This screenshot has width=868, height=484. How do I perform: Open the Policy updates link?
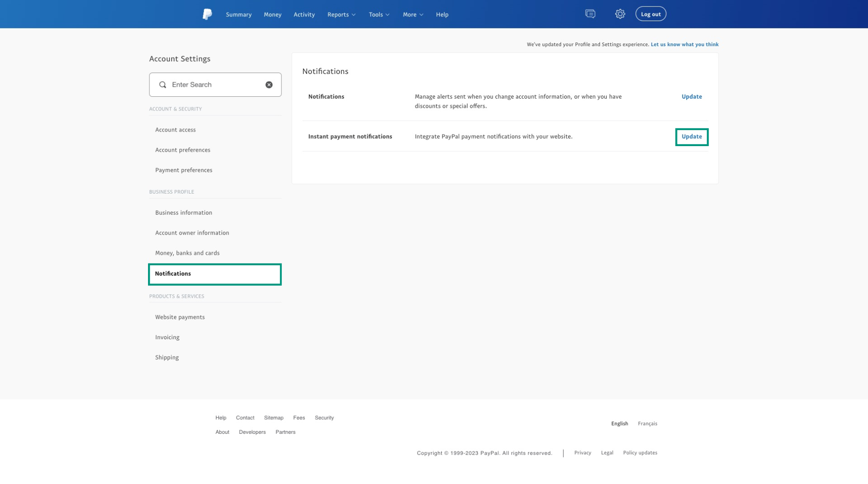tap(640, 452)
